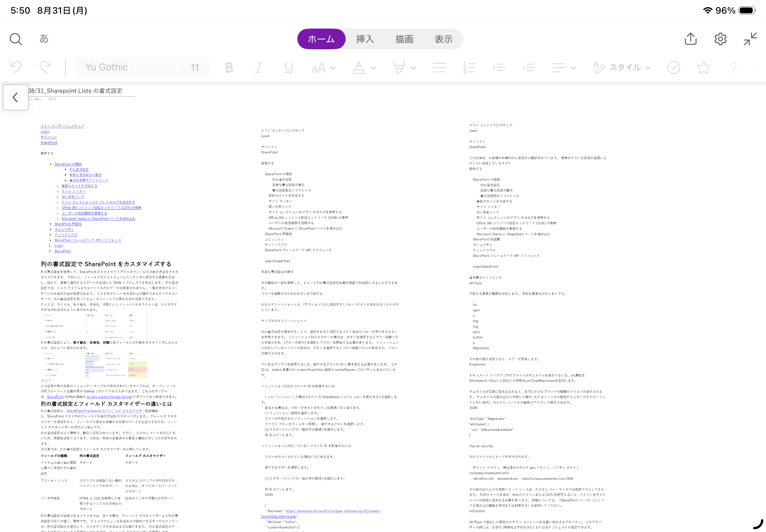Apply a bulleted list

pos(439,68)
